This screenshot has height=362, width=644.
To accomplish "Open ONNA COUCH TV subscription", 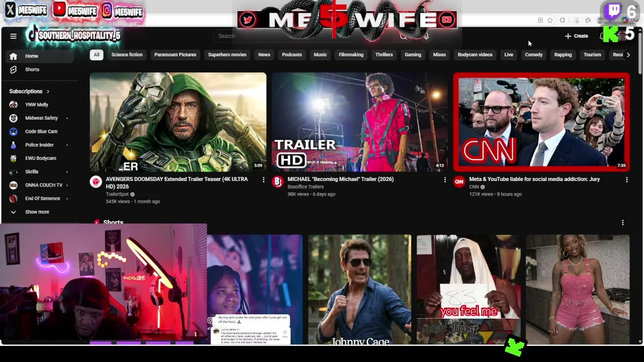I will pos(44,185).
